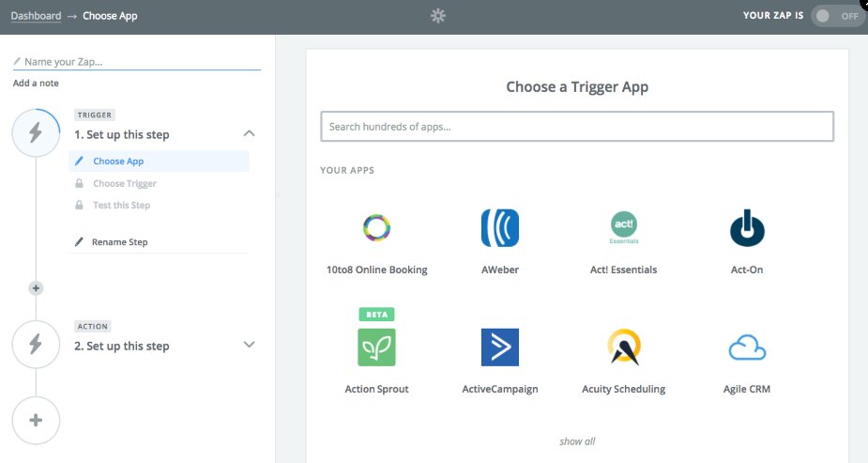Screen dimensions: 868x463
Task: Click the YOUR APPS section heading
Action: pyautogui.click(x=347, y=170)
